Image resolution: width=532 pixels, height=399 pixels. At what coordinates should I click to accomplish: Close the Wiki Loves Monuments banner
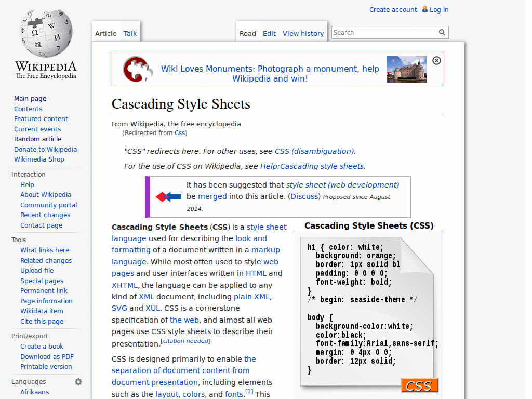pos(436,60)
